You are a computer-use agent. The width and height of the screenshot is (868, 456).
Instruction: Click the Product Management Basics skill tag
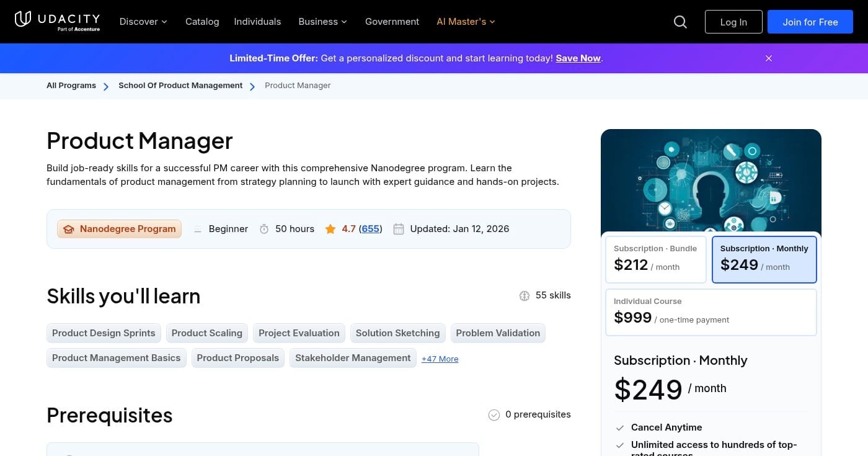click(117, 358)
